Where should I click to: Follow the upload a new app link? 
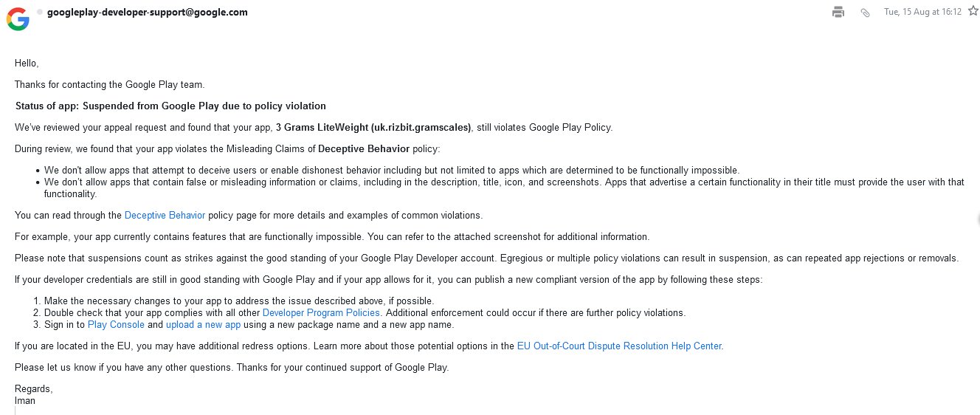pyautogui.click(x=203, y=325)
